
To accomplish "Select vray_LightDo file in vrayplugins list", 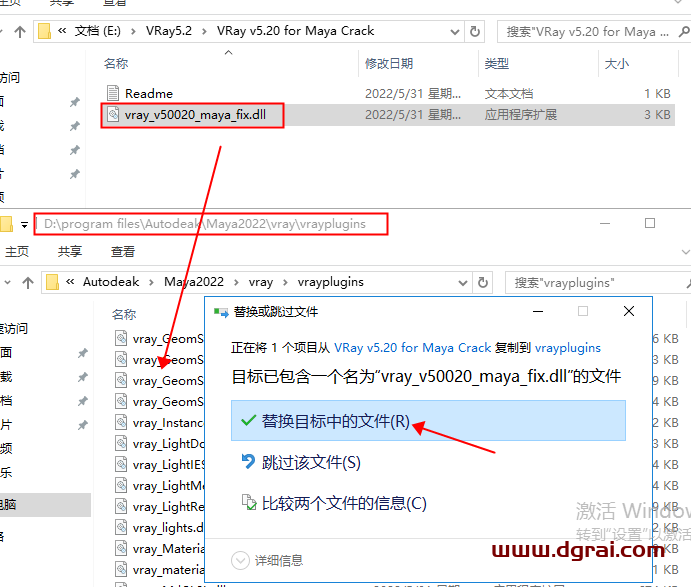I will coord(167,444).
